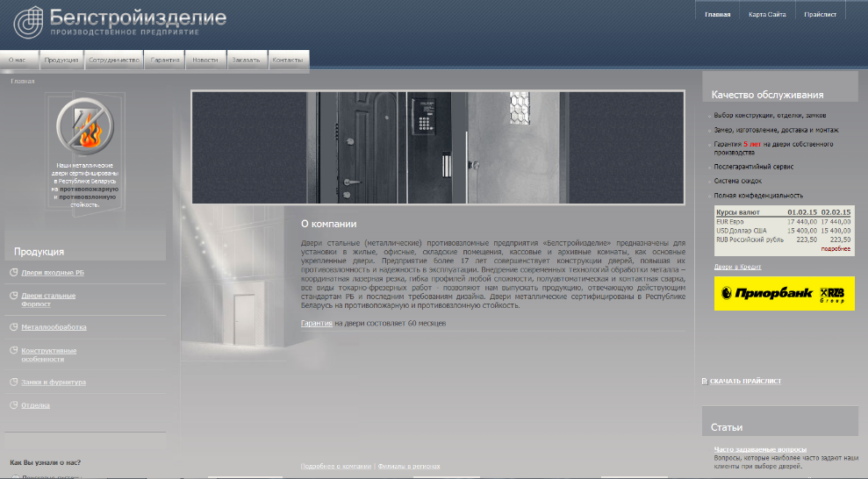Click the top-right Главная link
Image resolution: width=868 pixels, height=479 pixels.
click(717, 14)
